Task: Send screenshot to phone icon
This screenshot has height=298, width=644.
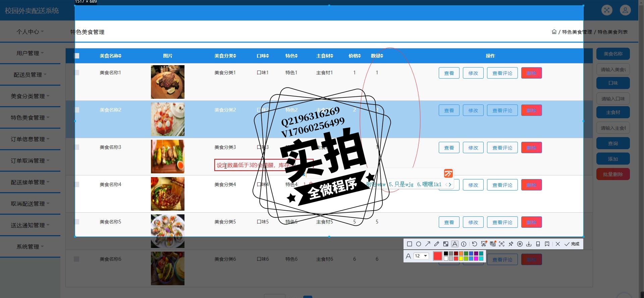Action: click(x=538, y=244)
